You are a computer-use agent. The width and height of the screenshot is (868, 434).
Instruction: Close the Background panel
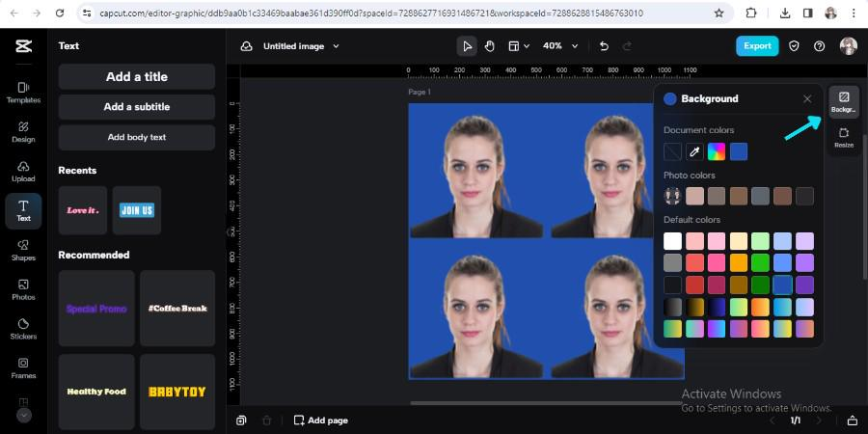[x=807, y=99]
